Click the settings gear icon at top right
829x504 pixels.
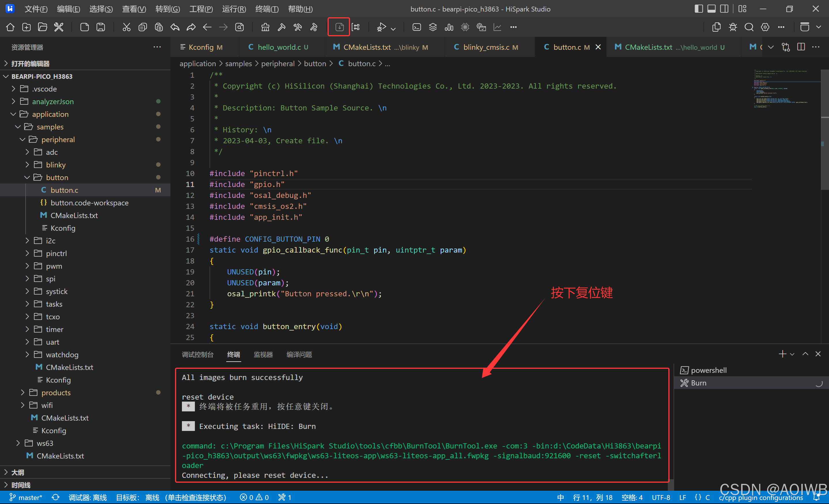(765, 27)
